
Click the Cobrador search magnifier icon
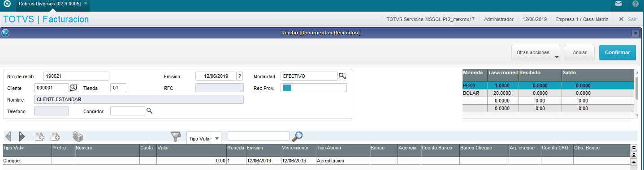[149, 110]
